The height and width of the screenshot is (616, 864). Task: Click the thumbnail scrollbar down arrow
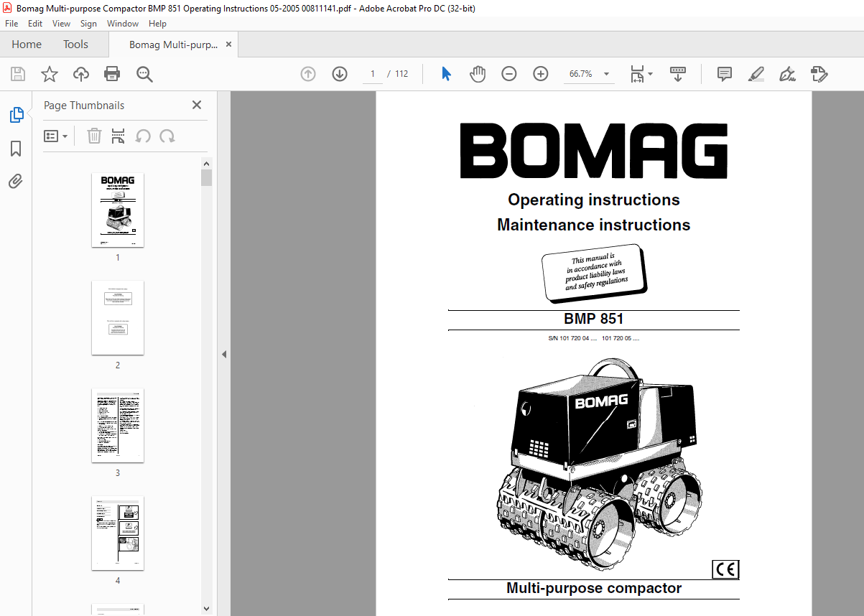coord(207,610)
